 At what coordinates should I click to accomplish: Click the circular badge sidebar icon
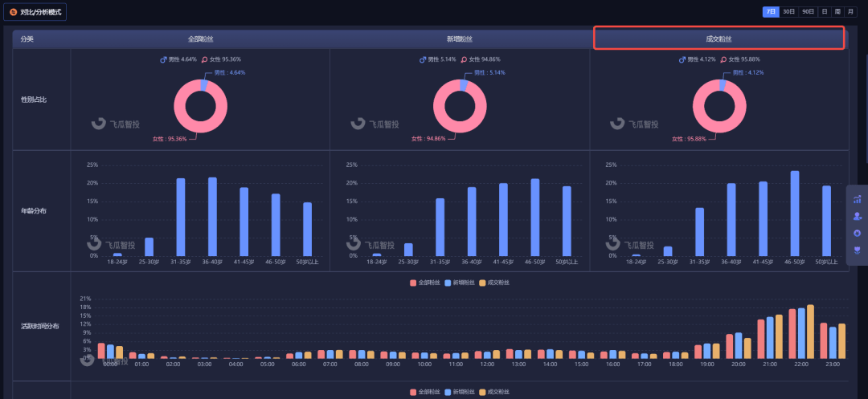pyautogui.click(x=858, y=233)
